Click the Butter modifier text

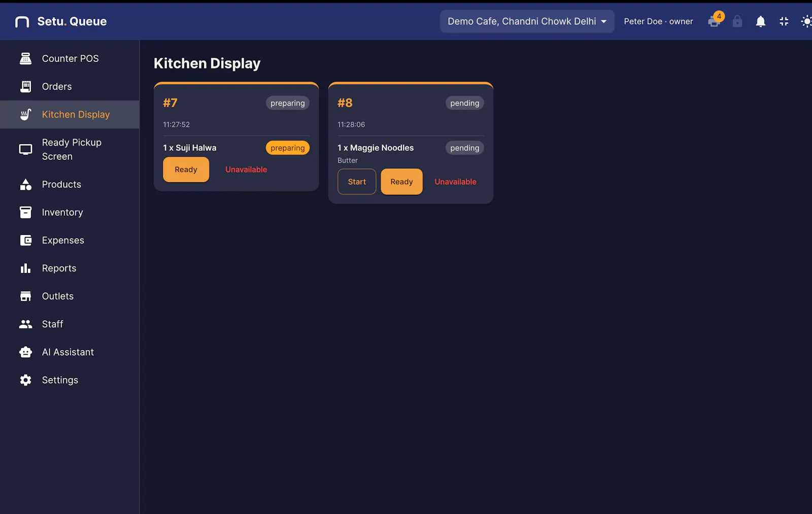coord(348,160)
